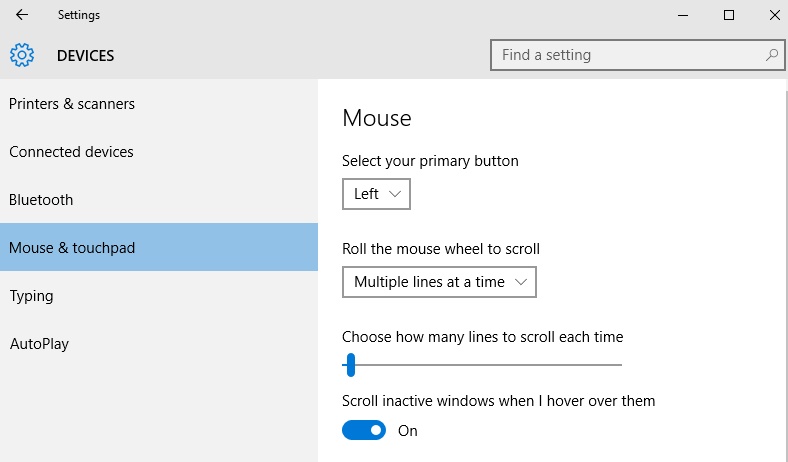This screenshot has height=462, width=788.
Task: Expand the 'Multiple lines at a time' dropdown
Action: click(x=439, y=282)
